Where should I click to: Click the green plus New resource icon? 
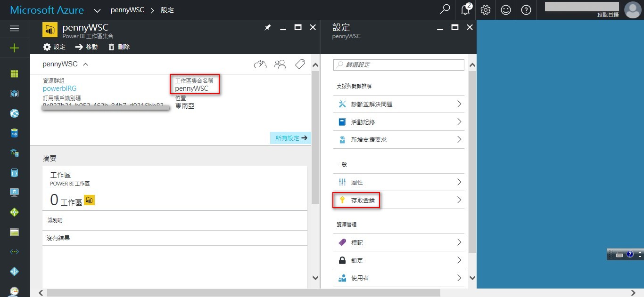pos(14,48)
